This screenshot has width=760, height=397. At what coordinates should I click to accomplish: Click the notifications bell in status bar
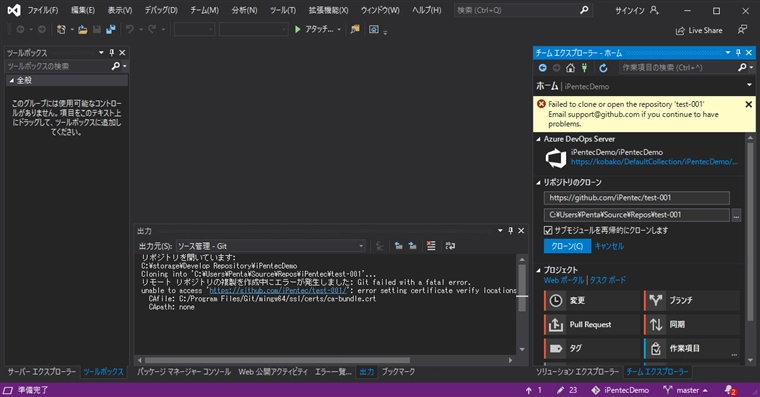pyautogui.click(x=730, y=390)
